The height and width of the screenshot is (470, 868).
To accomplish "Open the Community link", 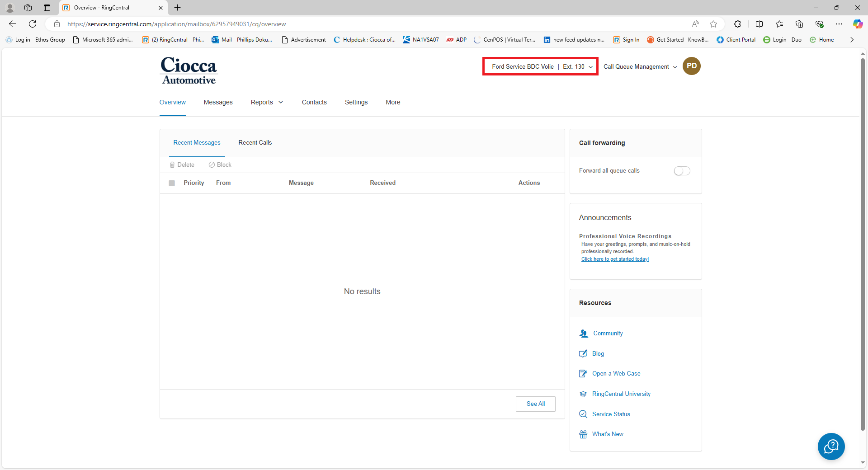I will click(x=608, y=334).
